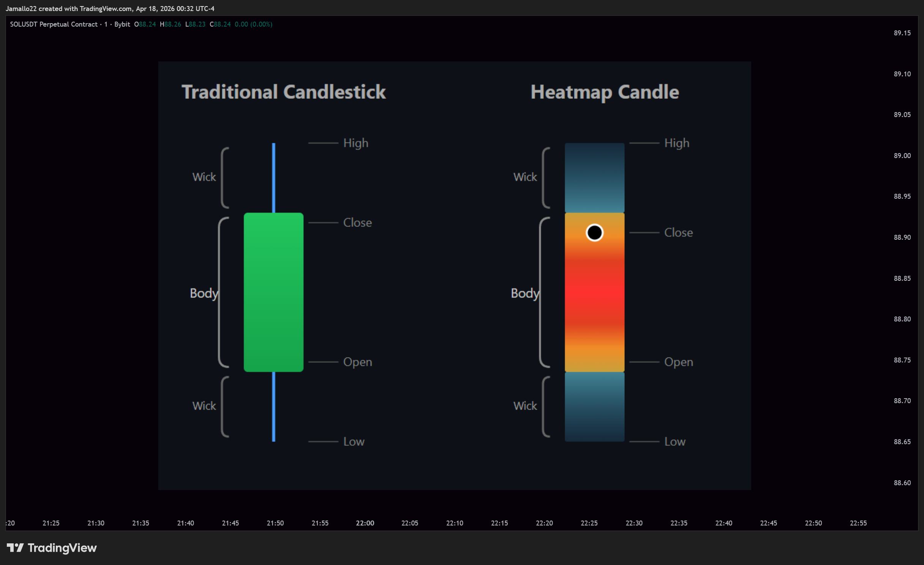Click the High label of Heatmap Candle
Viewport: 924px width, 565px height.
677,143
